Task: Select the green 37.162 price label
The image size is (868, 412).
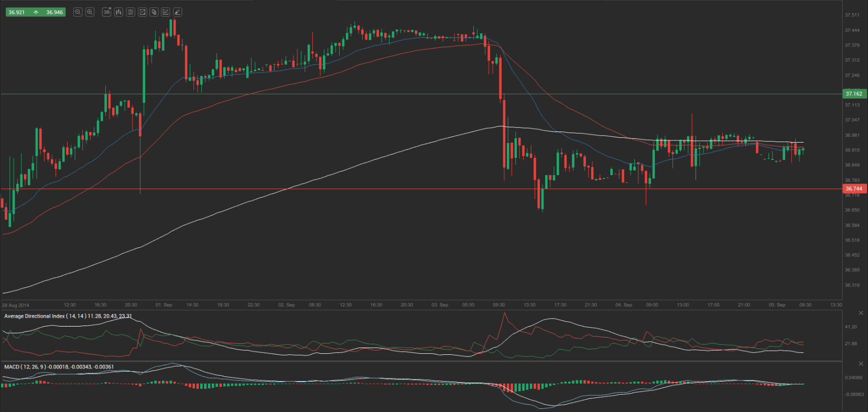Action: pos(854,94)
